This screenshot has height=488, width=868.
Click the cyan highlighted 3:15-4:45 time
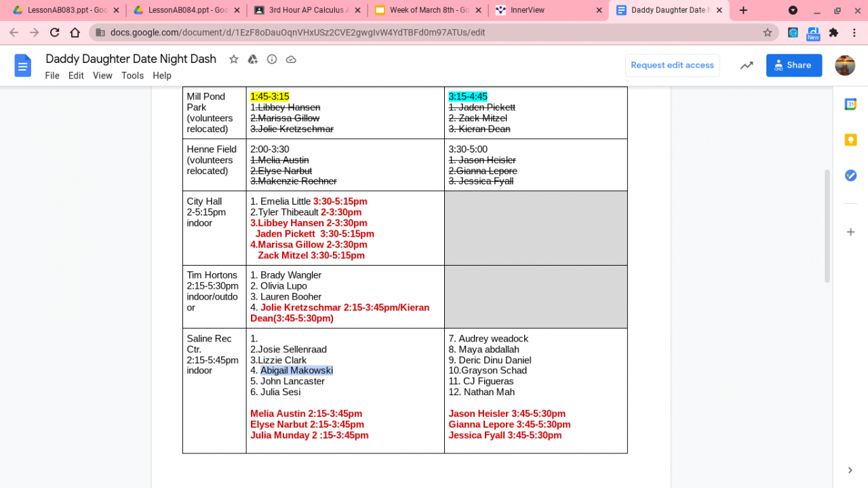point(468,97)
